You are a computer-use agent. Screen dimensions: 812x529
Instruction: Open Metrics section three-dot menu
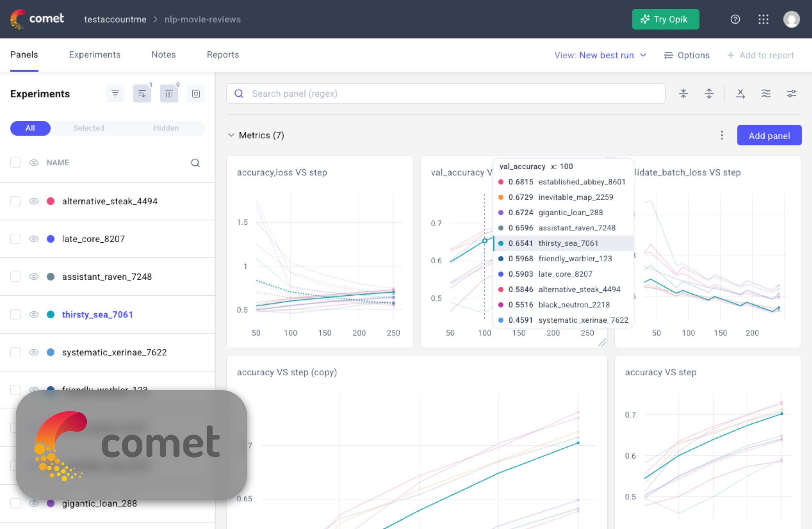(722, 135)
